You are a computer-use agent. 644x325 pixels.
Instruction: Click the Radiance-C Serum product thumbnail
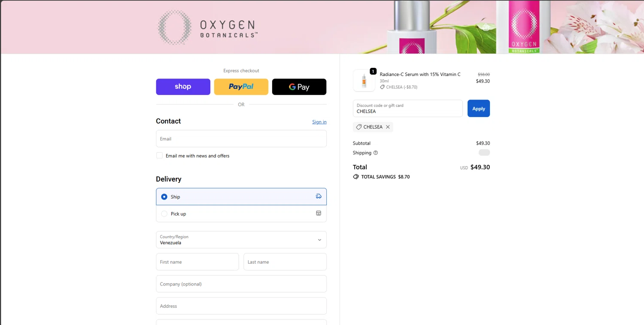364,80
